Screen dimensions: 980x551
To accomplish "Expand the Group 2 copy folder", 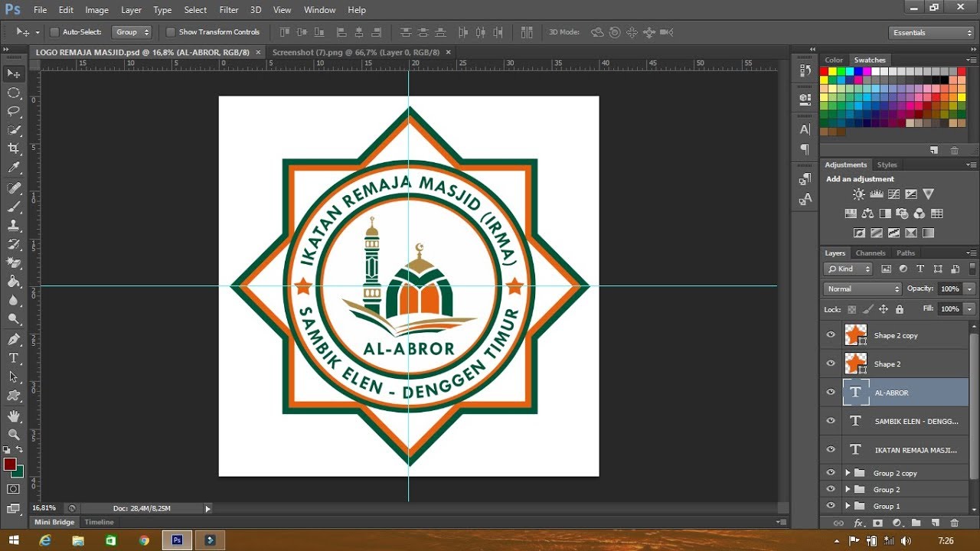I will [x=848, y=473].
